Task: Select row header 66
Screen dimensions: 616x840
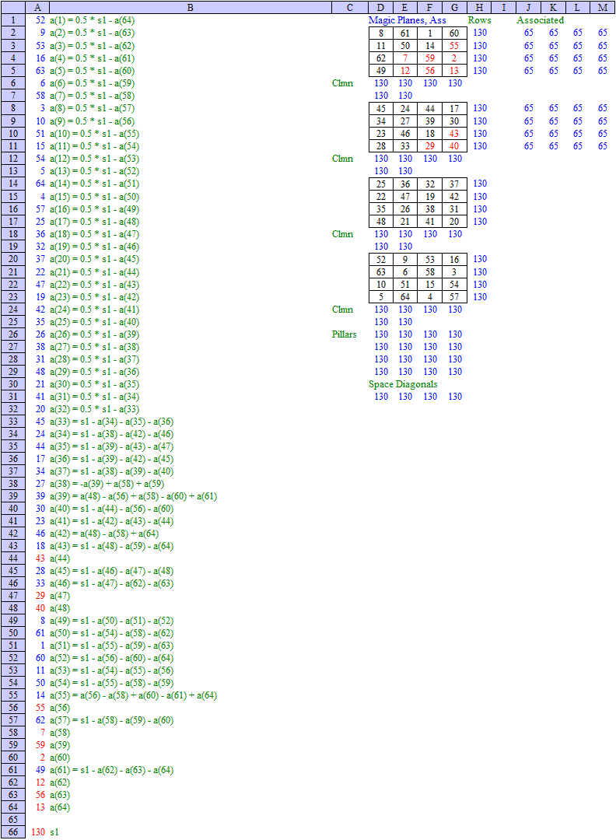Action: point(13,832)
